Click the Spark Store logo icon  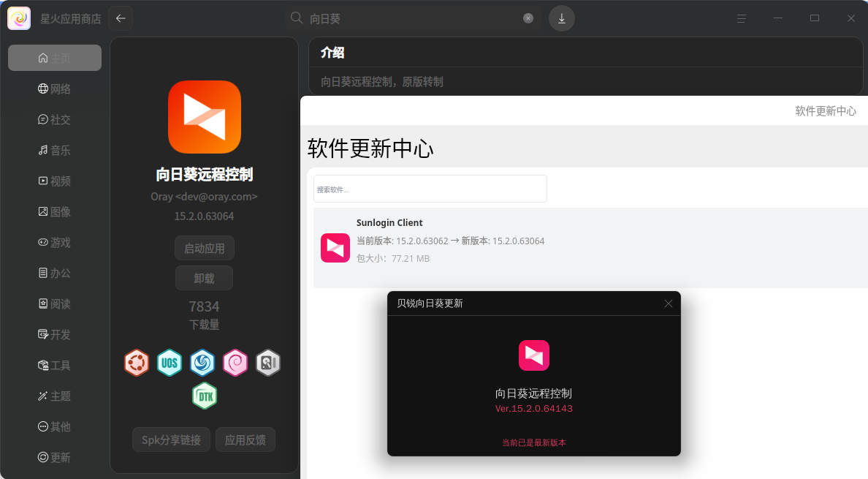[19, 18]
